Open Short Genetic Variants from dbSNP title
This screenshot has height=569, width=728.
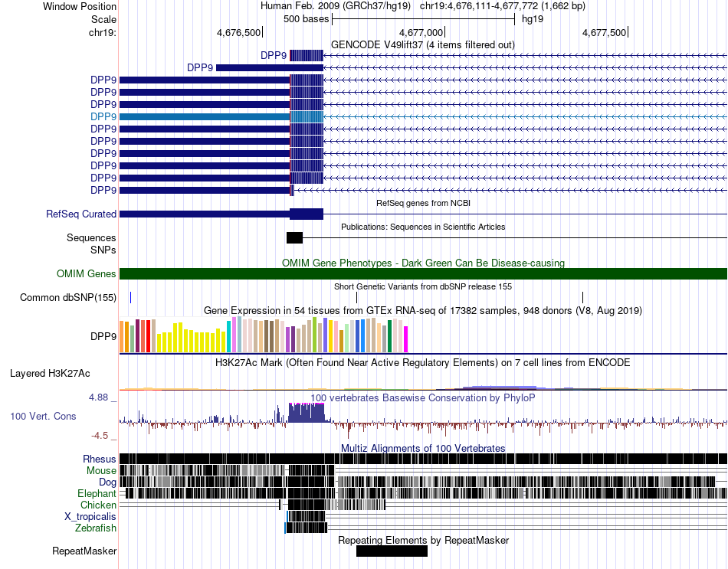(423, 287)
